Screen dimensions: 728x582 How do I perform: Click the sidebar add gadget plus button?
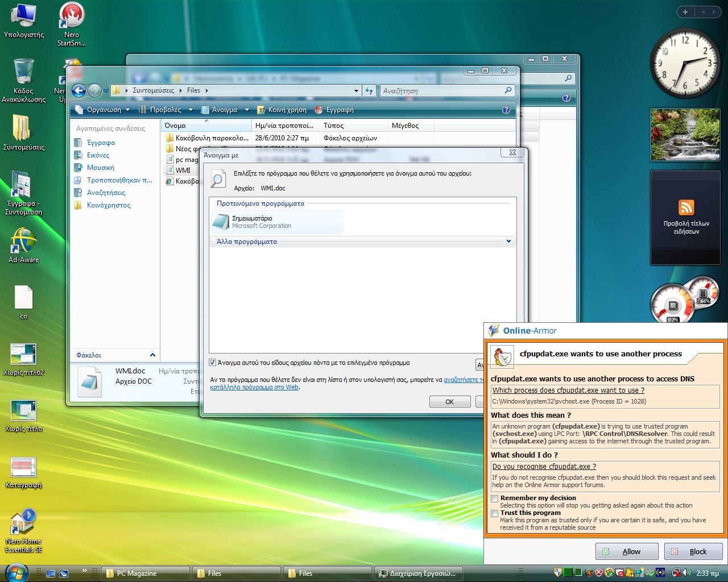(x=685, y=12)
